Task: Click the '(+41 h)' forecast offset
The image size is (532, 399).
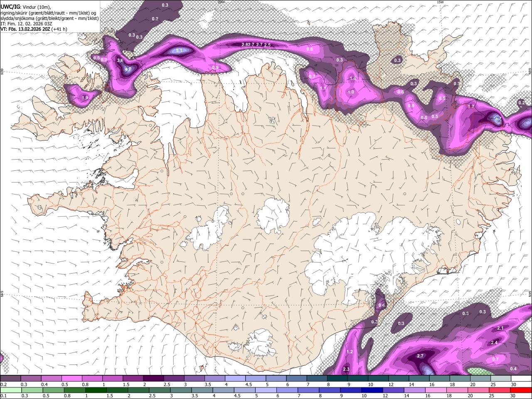Action: [x=60, y=29]
